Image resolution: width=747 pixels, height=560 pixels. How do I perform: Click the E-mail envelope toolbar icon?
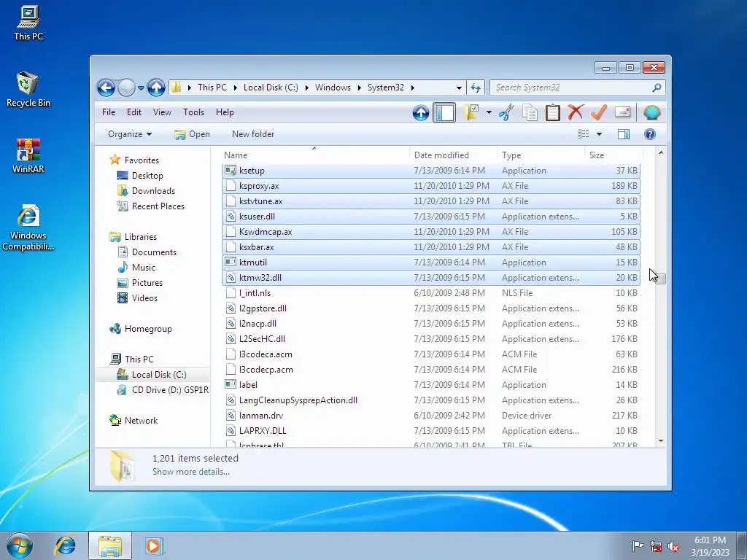(x=623, y=112)
